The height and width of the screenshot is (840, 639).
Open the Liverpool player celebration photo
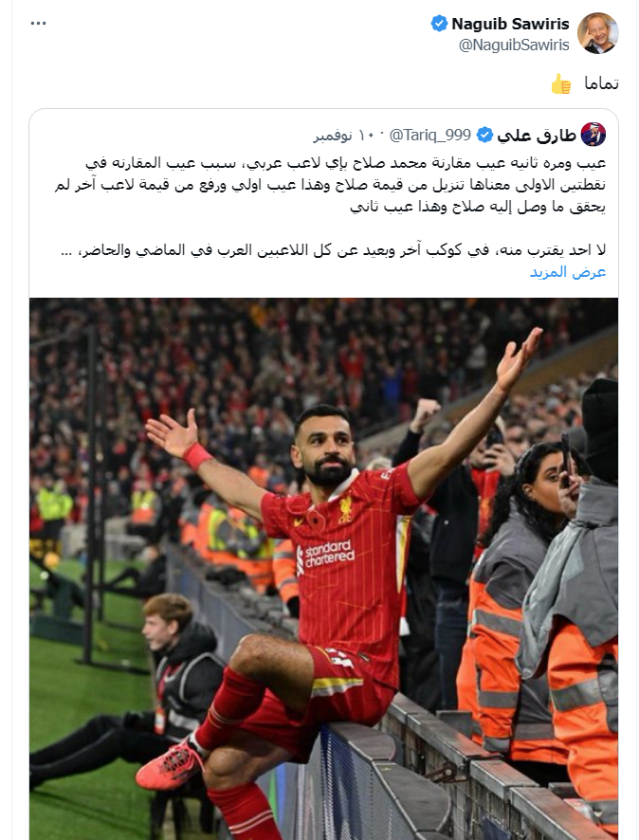(x=323, y=569)
